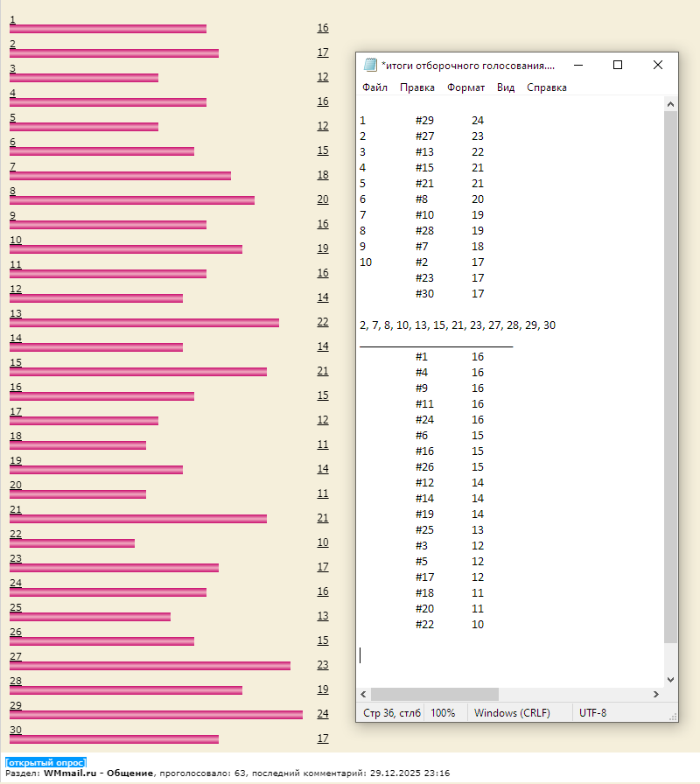Image resolution: width=700 pixels, height=784 pixels.
Task: Close the Notepad window
Action: click(658, 65)
